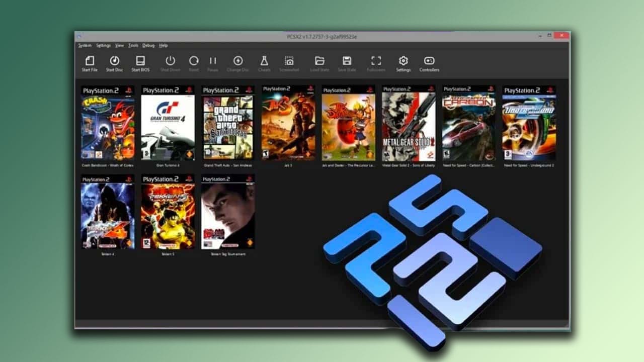Open the Tools menu
Image resolution: width=644 pixels, height=362 pixels.
coord(133,45)
